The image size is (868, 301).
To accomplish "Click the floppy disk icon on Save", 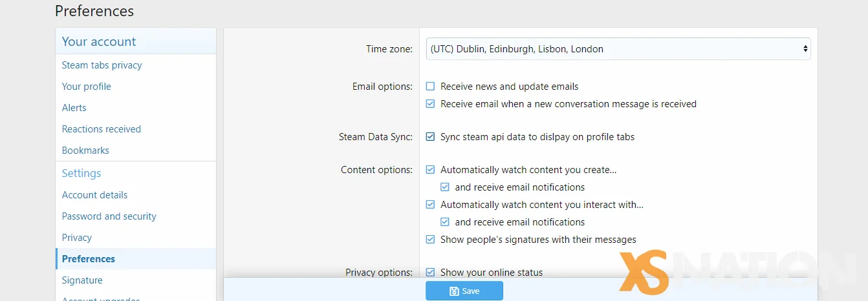I will click(x=454, y=291).
